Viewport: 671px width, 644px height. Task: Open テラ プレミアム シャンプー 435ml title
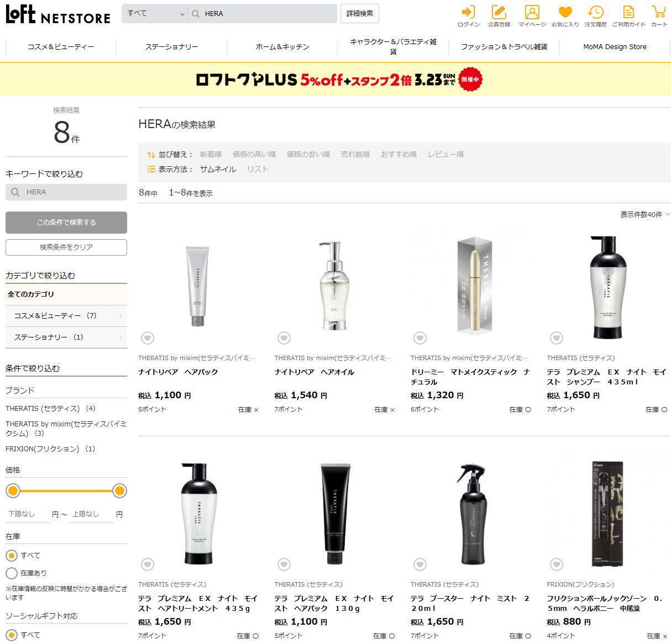click(607, 377)
